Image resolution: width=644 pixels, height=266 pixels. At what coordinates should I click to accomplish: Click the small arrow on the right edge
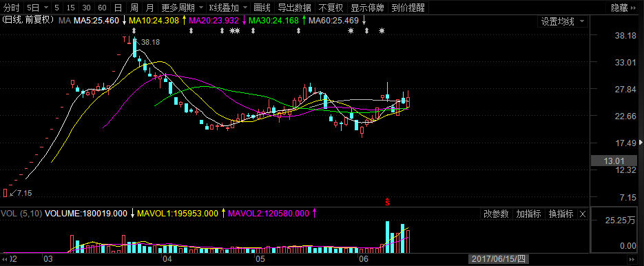click(641, 142)
